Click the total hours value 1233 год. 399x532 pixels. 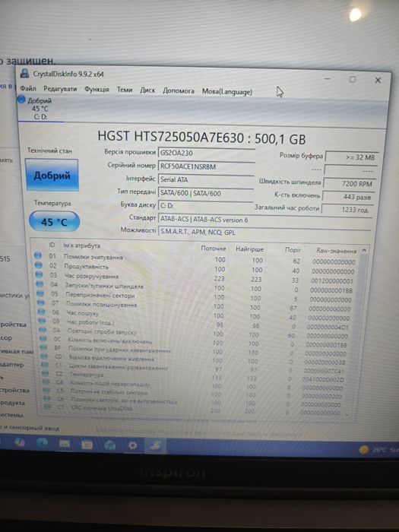[x=347, y=210]
